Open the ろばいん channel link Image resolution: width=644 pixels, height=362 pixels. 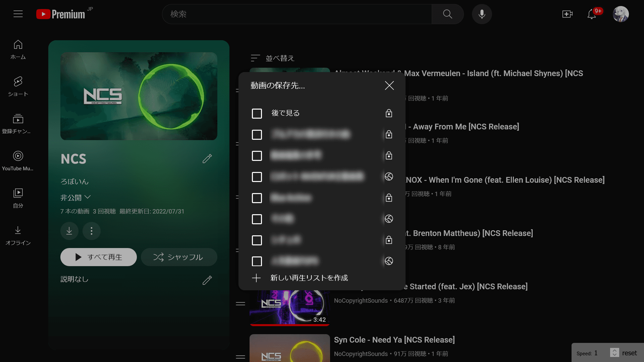pos(74,181)
